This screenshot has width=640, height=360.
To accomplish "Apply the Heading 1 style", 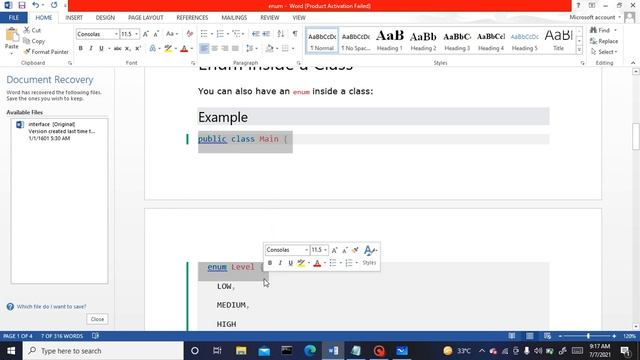I will point(389,40).
